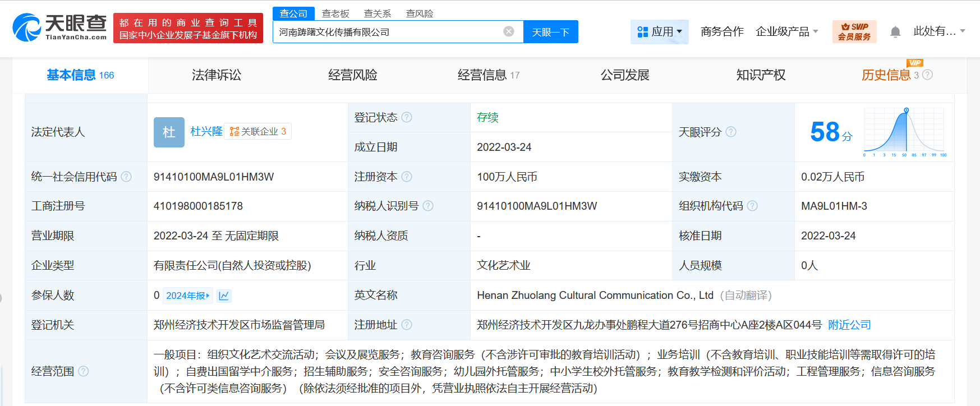Clear the search box with the X icon
This screenshot has width=980, height=406.
(x=509, y=31)
